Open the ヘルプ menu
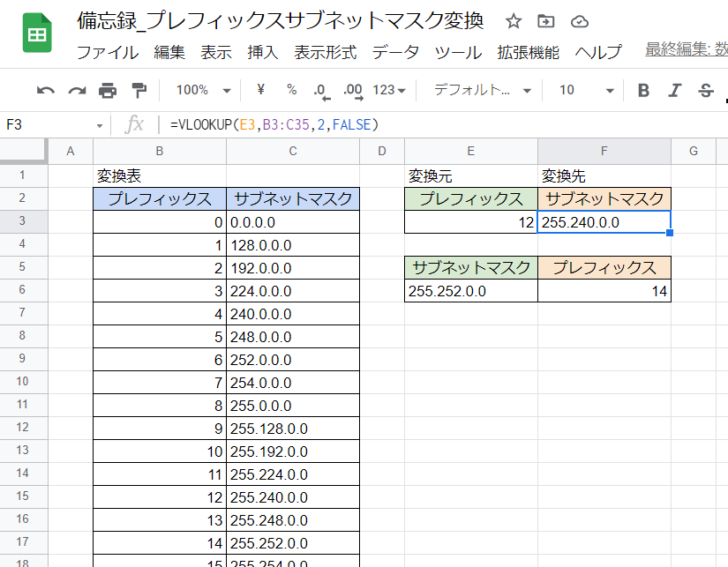The image size is (728, 567). point(598,52)
